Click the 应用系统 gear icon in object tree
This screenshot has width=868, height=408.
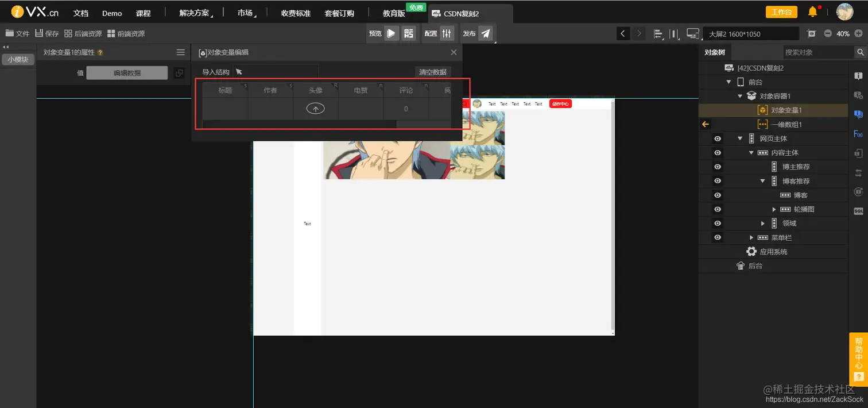751,251
